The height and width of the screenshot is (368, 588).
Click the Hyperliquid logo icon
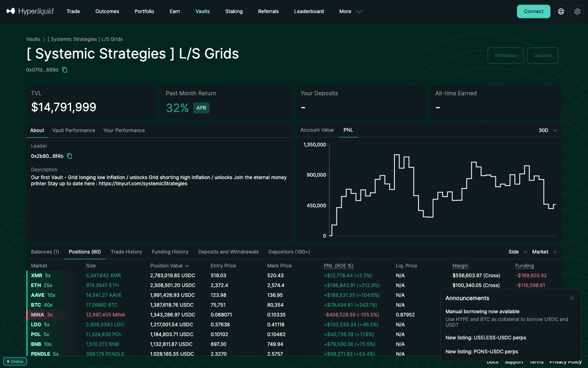(x=11, y=11)
